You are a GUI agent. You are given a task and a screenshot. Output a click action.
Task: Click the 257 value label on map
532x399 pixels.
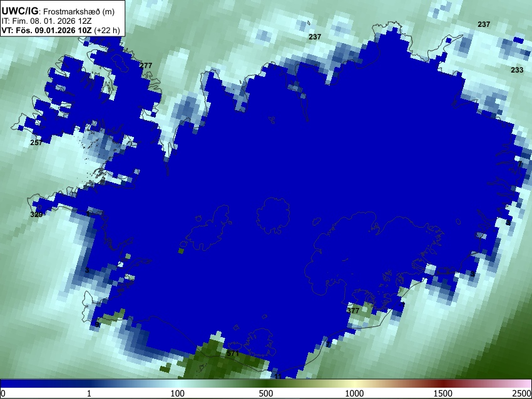pyautogui.click(x=36, y=143)
